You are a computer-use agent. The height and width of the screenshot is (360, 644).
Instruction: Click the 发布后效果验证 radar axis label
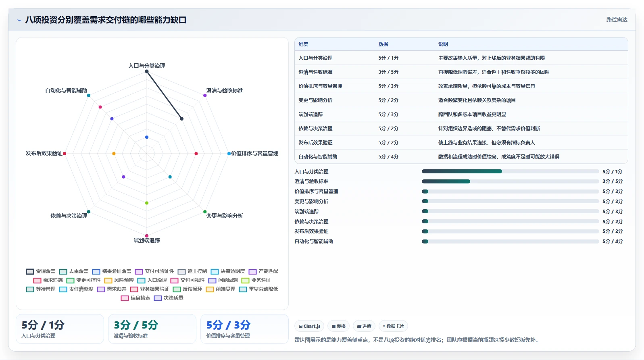(x=44, y=153)
